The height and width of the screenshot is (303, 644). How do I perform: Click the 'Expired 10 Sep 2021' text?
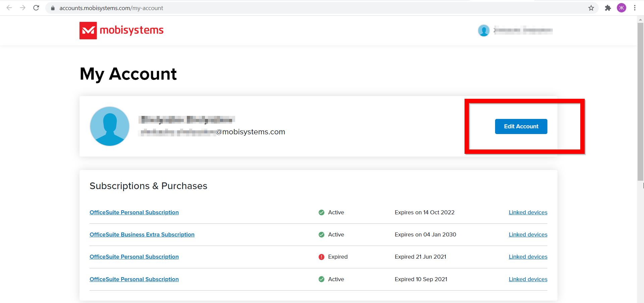[x=421, y=279]
